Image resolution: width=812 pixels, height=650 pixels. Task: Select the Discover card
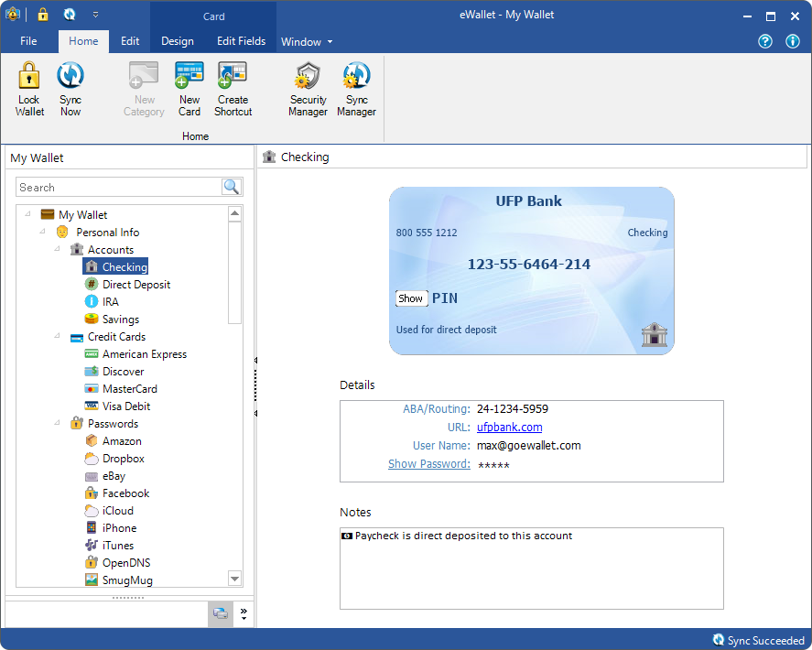(x=114, y=372)
